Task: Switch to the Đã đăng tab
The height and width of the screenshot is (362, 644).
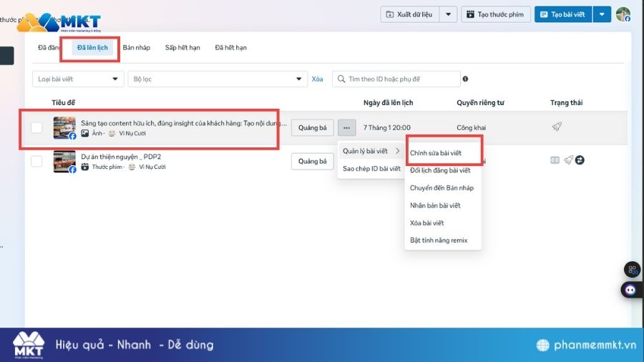Action: coord(49,48)
